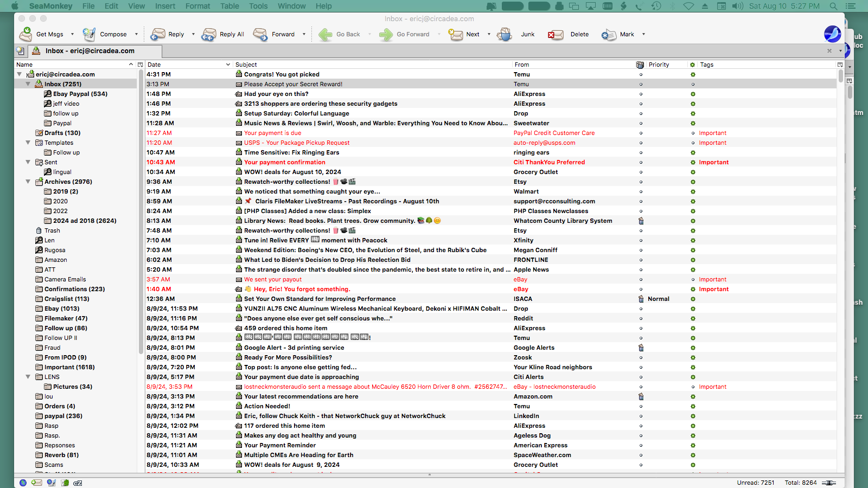This screenshot has width=868, height=488.
Task: Open the Mark button dropdown arrow
Action: click(x=644, y=34)
